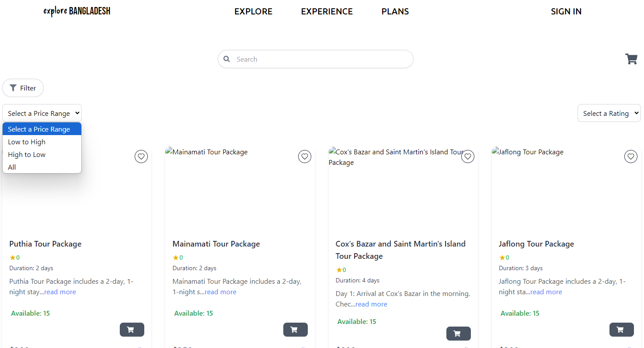The width and height of the screenshot is (644, 348).
Task: Open the shopping cart at top right
Action: tap(631, 59)
